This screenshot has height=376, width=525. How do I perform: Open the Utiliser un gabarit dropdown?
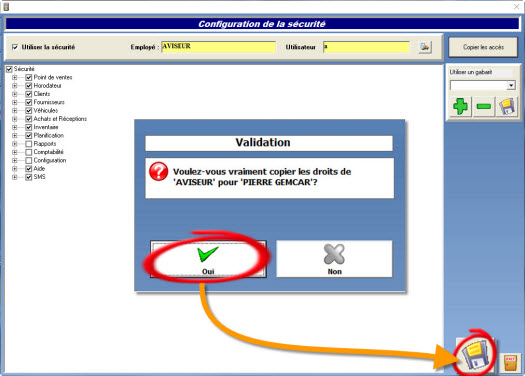(511, 85)
